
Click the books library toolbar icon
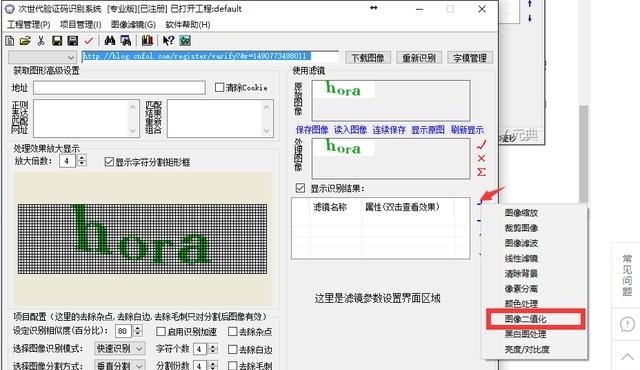[147, 40]
